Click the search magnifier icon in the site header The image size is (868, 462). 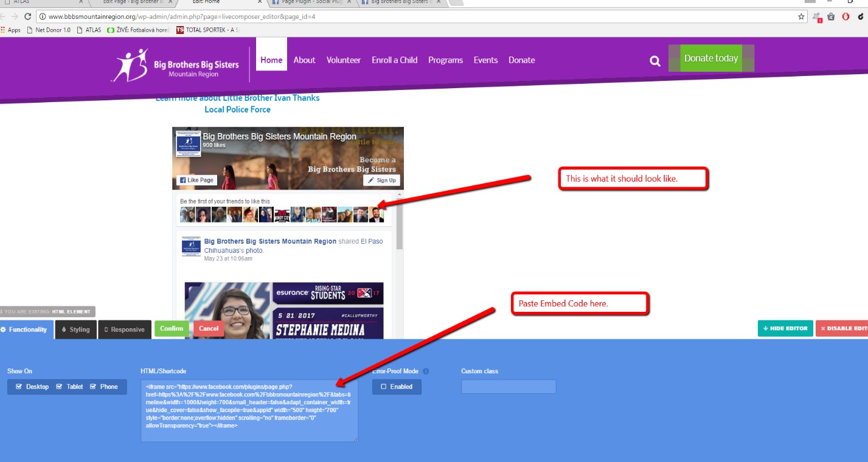click(655, 61)
